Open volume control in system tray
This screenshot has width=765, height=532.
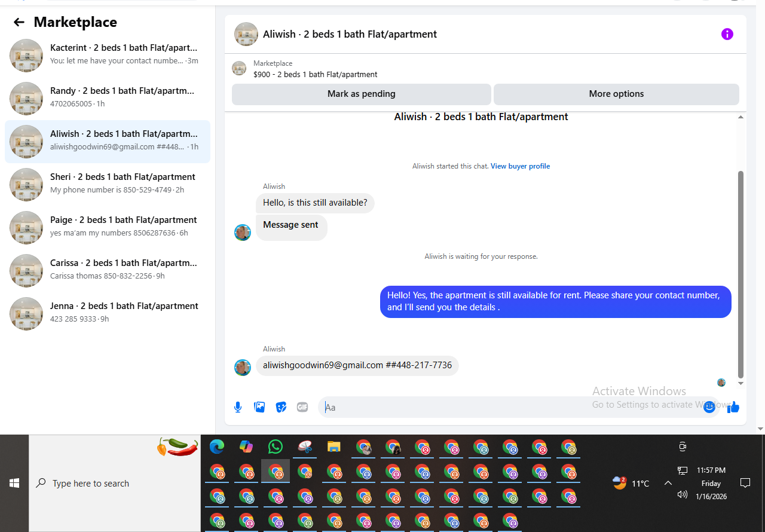click(x=683, y=494)
